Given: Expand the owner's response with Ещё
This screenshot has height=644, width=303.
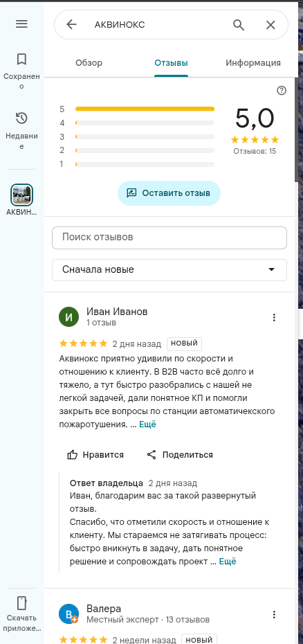Looking at the screenshot, I should coord(228,562).
